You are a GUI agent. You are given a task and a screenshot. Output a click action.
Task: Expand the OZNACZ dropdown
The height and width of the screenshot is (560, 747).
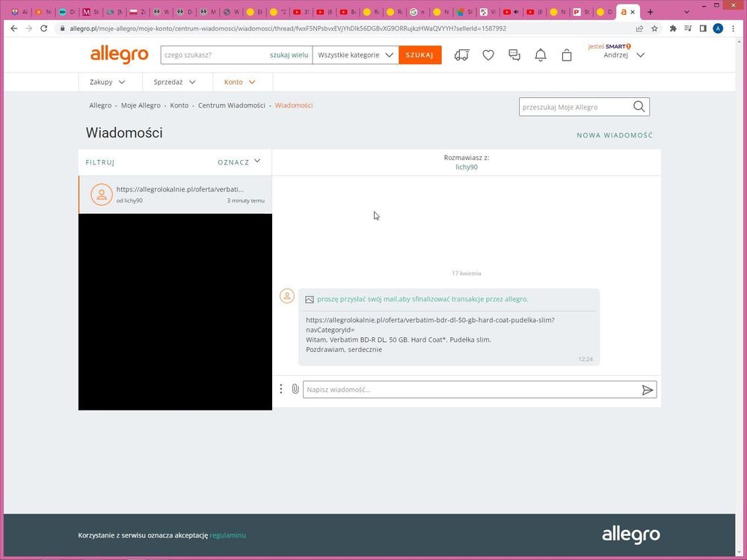point(239,162)
